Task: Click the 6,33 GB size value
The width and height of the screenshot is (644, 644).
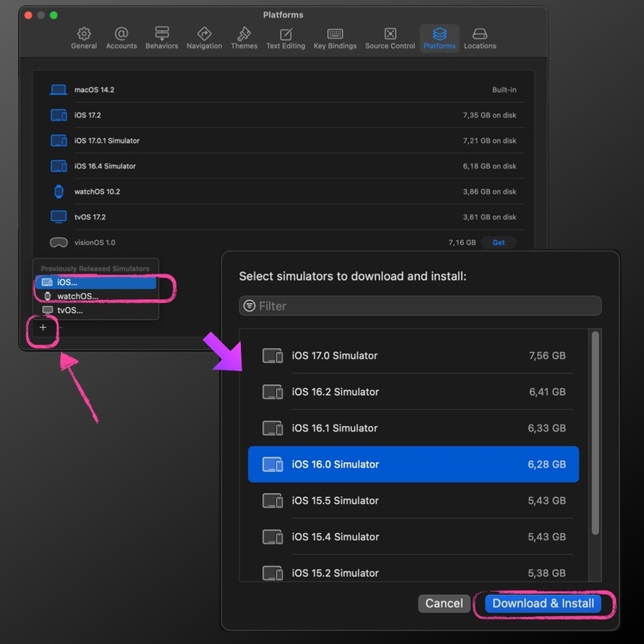Action: [x=547, y=428]
